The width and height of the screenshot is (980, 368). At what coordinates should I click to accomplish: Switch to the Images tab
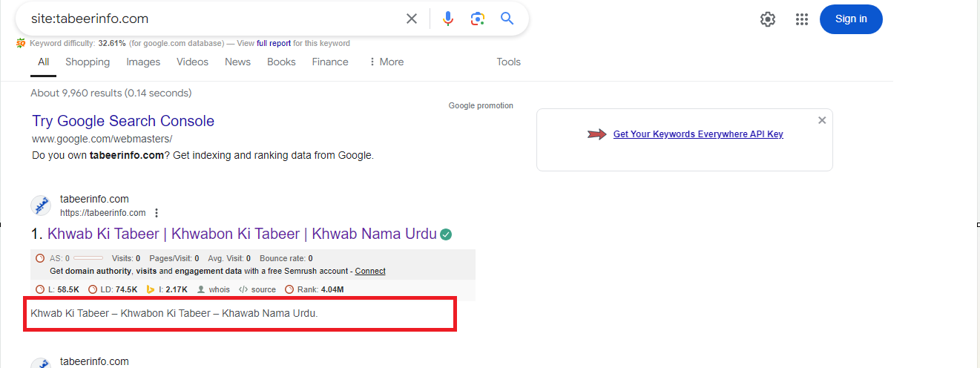(143, 62)
